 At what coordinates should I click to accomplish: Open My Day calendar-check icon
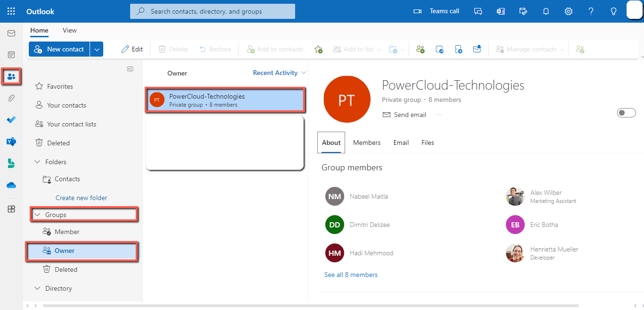pos(523,11)
